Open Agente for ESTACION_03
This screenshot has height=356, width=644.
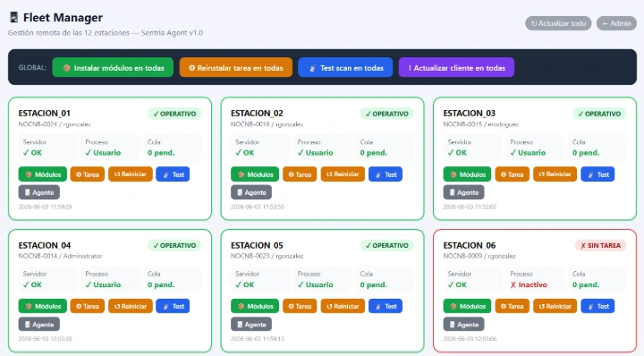click(x=463, y=192)
